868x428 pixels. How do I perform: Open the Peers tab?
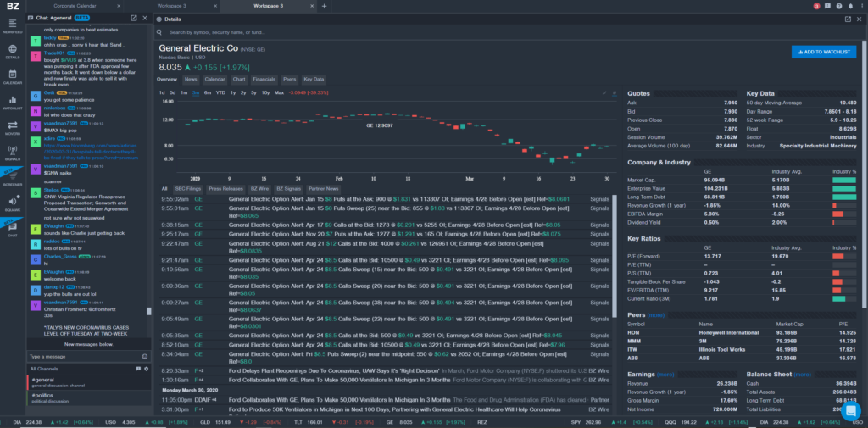click(x=290, y=79)
